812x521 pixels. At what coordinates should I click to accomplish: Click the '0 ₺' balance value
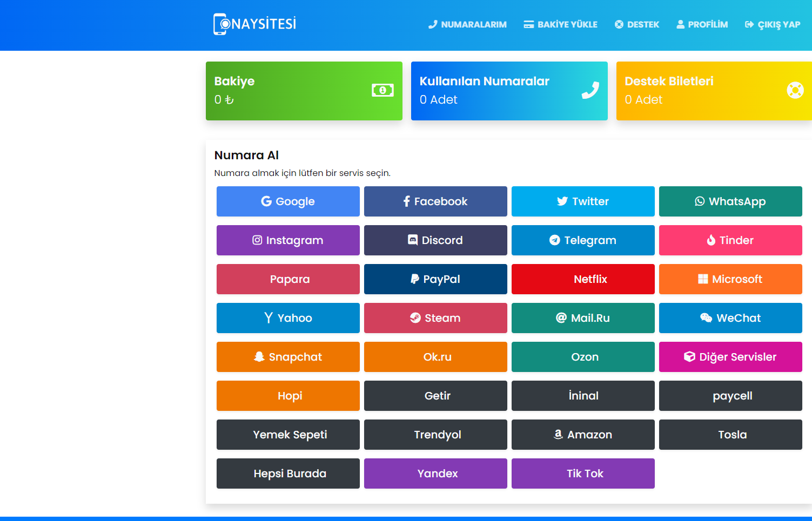(x=224, y=100)
